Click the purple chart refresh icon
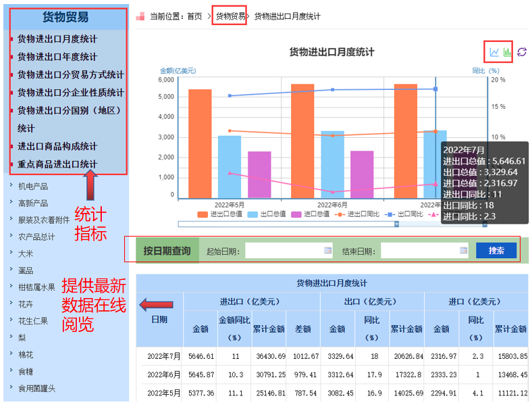Viewport: 532px width, 415px height. [x=522, y=52]
